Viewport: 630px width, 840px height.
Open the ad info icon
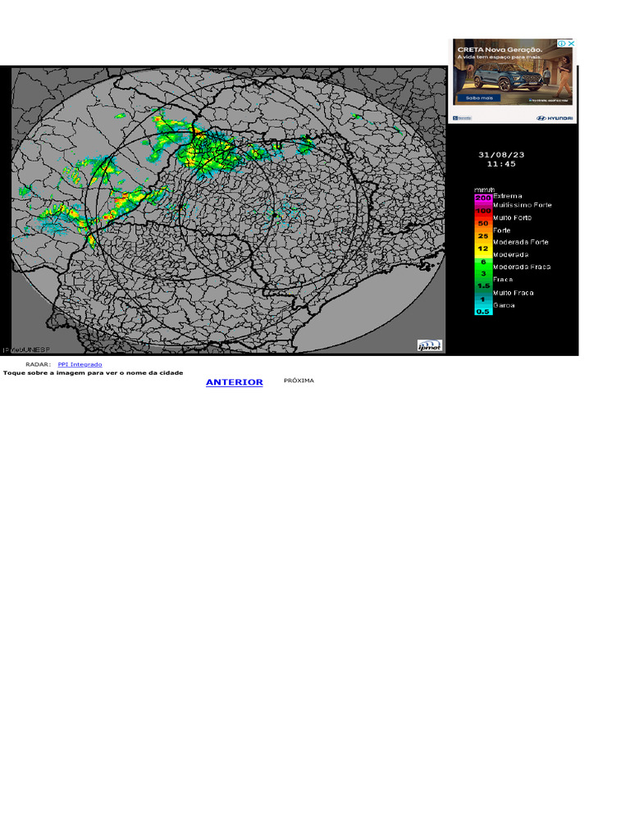(x=561, y=43)
